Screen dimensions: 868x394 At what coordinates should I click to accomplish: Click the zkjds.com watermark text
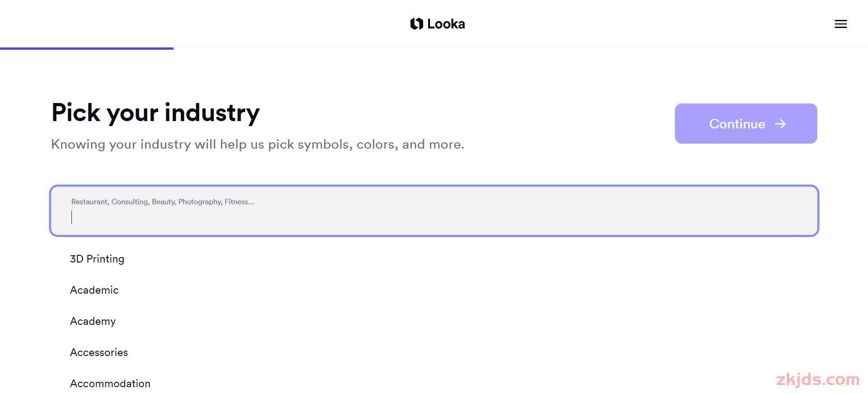coord(818,380)
